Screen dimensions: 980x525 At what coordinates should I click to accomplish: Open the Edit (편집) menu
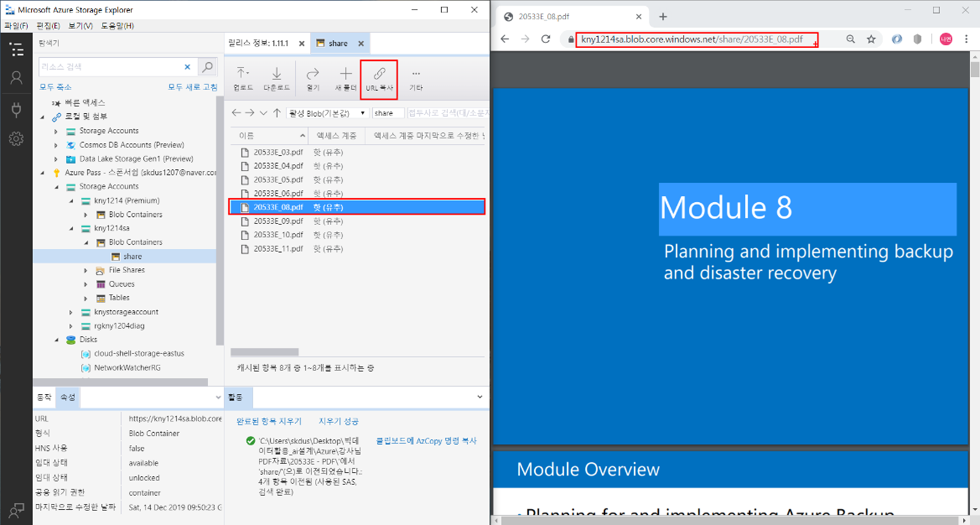[x=48, y=26]
